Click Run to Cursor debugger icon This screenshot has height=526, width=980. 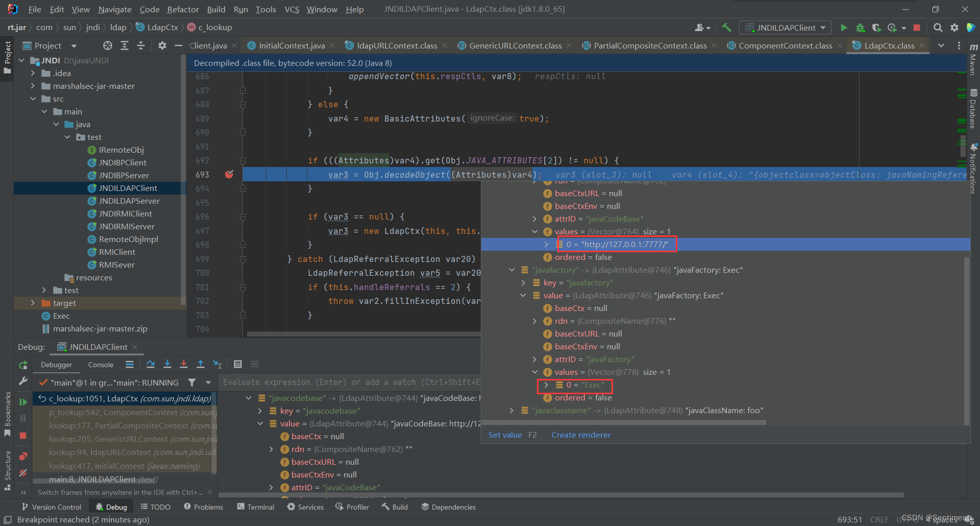click(217, 364)
